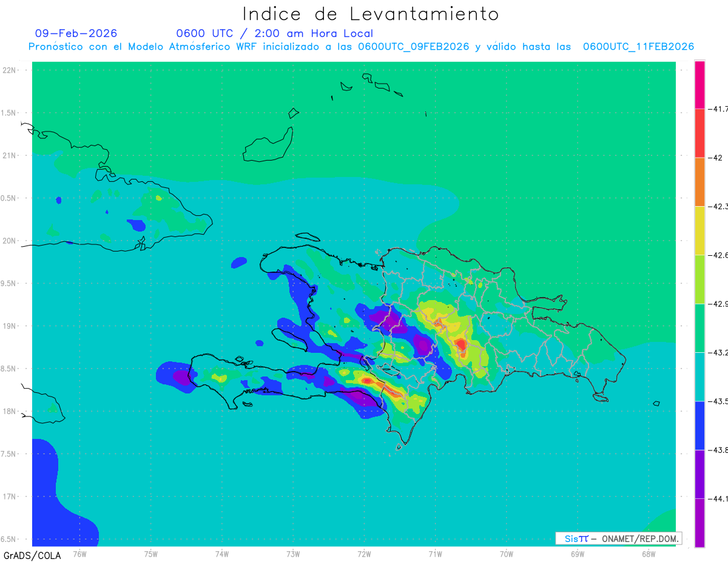Click longitude label '76W'
The width and height of the screenshot is (728, 562).
tap(79, 554)
